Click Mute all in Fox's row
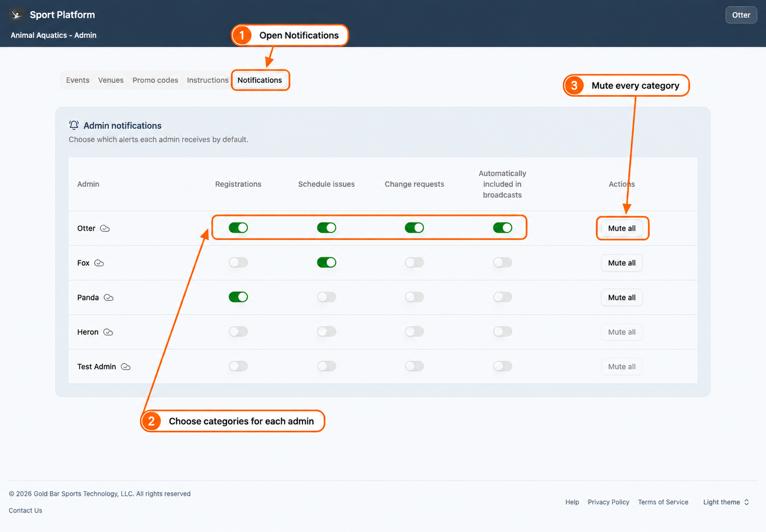This screenshot has height=532, width=766. tap(621, 263)
